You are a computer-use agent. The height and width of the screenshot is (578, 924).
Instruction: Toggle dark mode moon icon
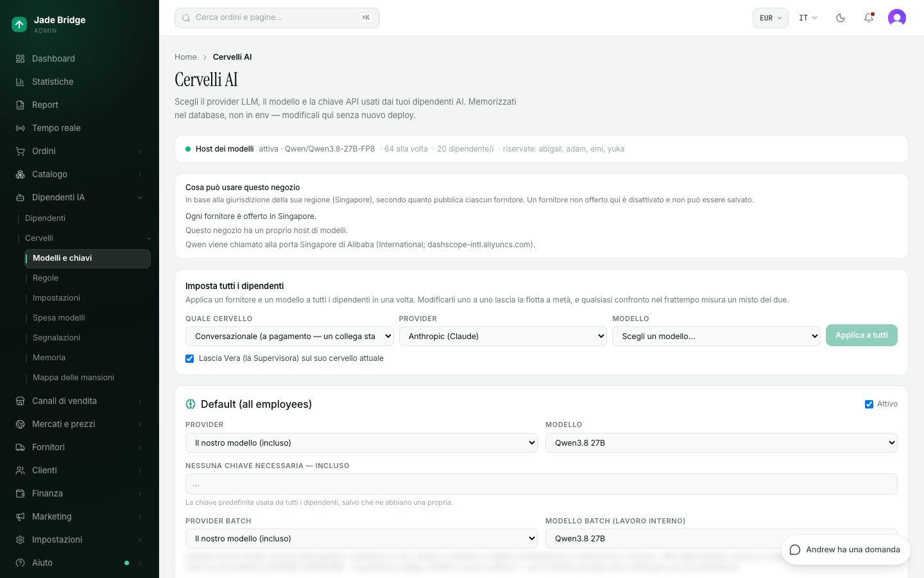[x=841, y=18]
